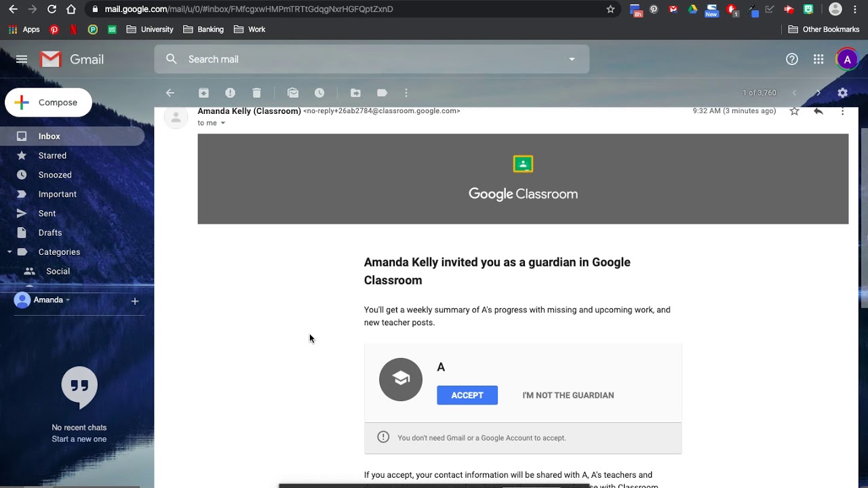Screen dimensions: 868x488
Task: Delete this email with trash icon
Action: point(256,93)
